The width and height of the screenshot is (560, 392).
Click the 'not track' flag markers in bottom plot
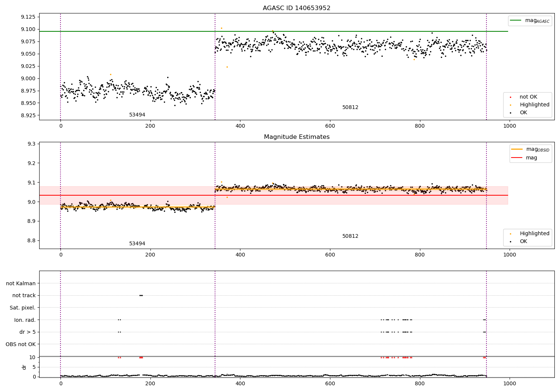pyautogui.click(x=141, y=295)
